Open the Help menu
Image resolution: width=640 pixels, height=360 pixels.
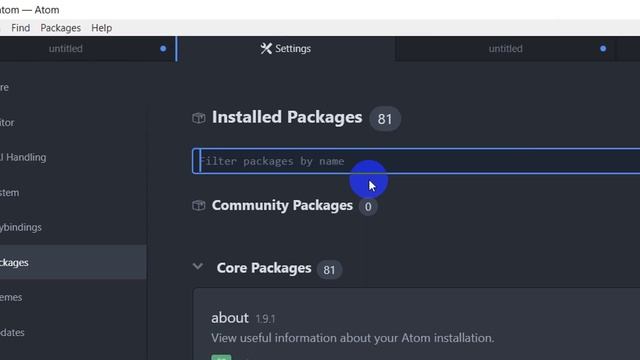pyautogui.click(x=102, y=28)
